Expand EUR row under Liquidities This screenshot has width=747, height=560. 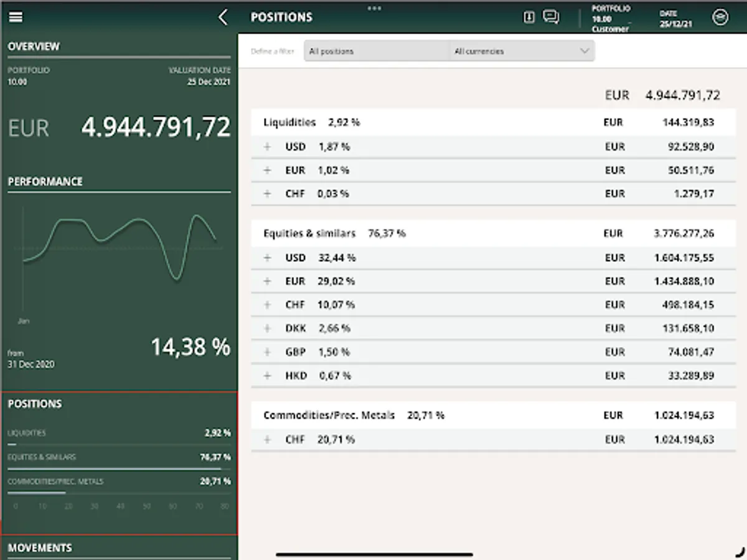[x=268, y=170]
